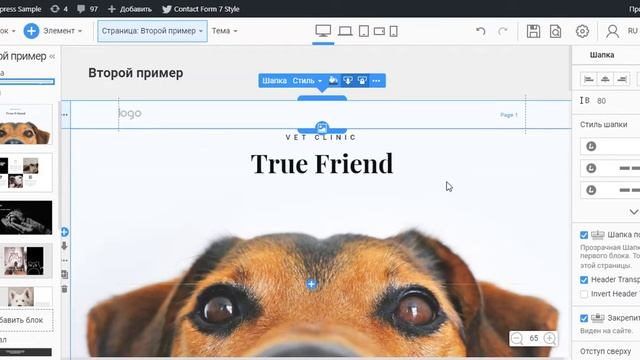This screenshot has width=640, height=360.
Task: Switch to phone view mode
Action: click(393, 31)
